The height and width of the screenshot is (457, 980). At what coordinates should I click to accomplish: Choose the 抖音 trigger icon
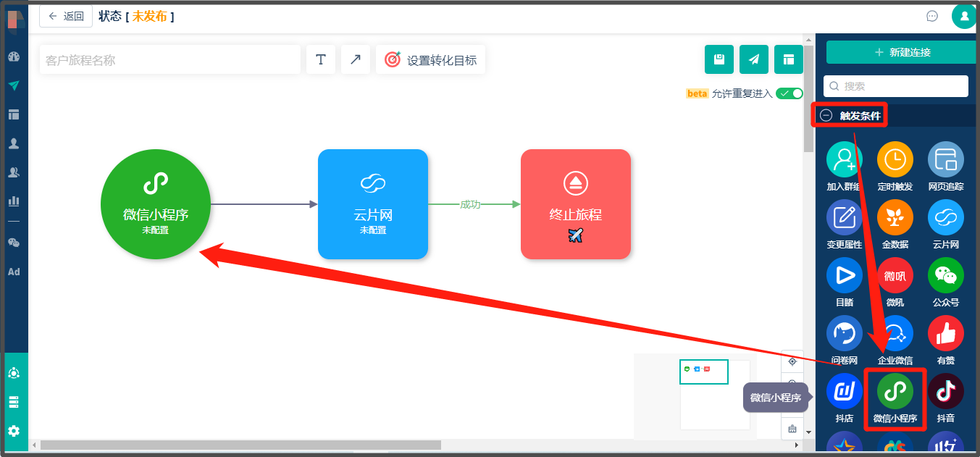pyautogui.click(x=946, y=392)
